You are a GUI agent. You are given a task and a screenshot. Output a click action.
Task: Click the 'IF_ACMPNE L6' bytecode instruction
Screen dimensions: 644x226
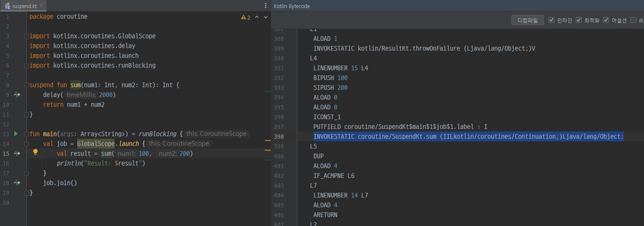tap(334, 176)
